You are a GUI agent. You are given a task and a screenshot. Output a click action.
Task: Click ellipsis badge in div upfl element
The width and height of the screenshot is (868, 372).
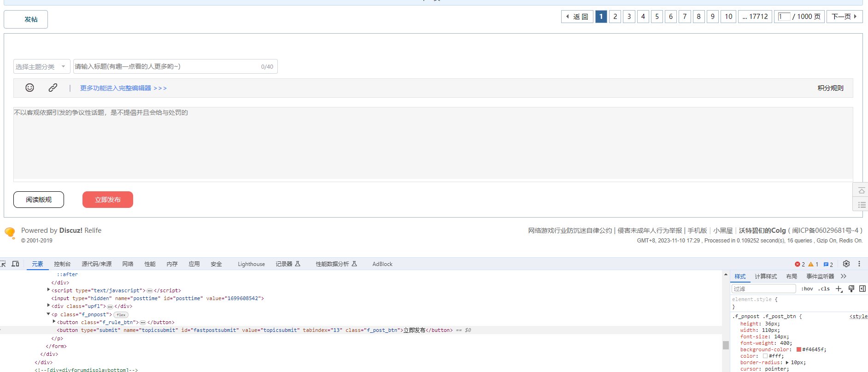pyautogui.click(x=110, y=307)
